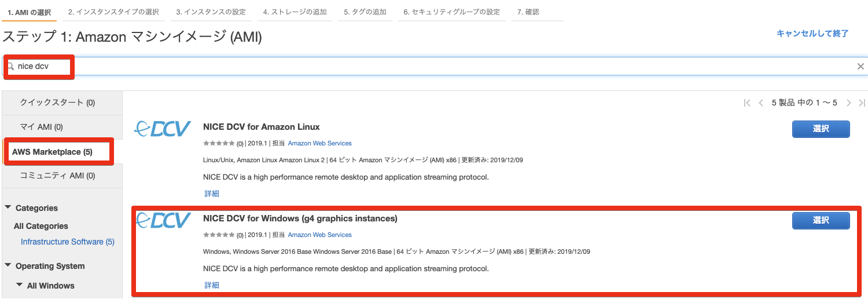Open 詳細 link for Windows listing
This screenshot has width=868, height=299.
[212, 285]
